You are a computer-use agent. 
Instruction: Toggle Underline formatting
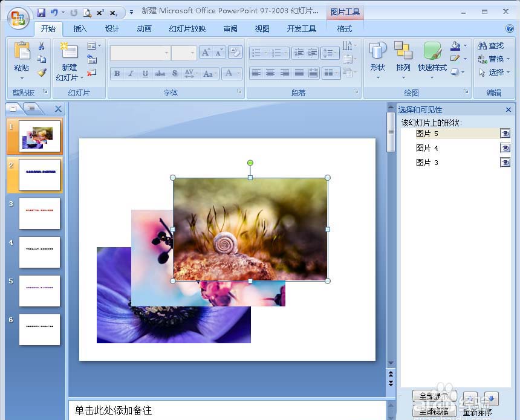pos(145,73)
